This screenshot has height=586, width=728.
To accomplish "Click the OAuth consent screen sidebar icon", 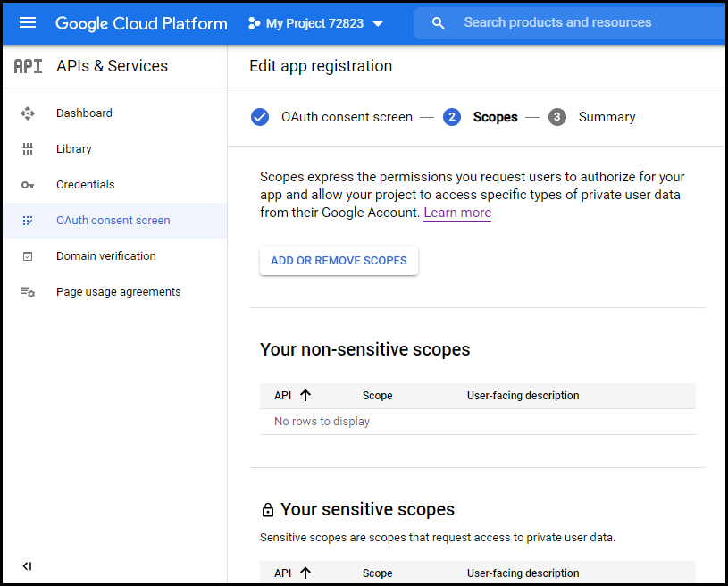I will pyautogui.click(x=28, y=221).
